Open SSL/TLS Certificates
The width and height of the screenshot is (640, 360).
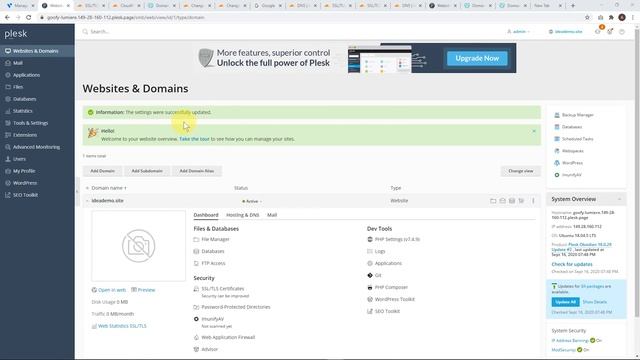pos(222,289)
